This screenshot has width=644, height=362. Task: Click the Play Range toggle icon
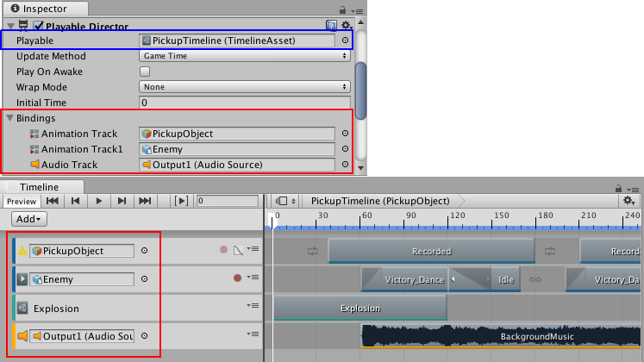182,201
